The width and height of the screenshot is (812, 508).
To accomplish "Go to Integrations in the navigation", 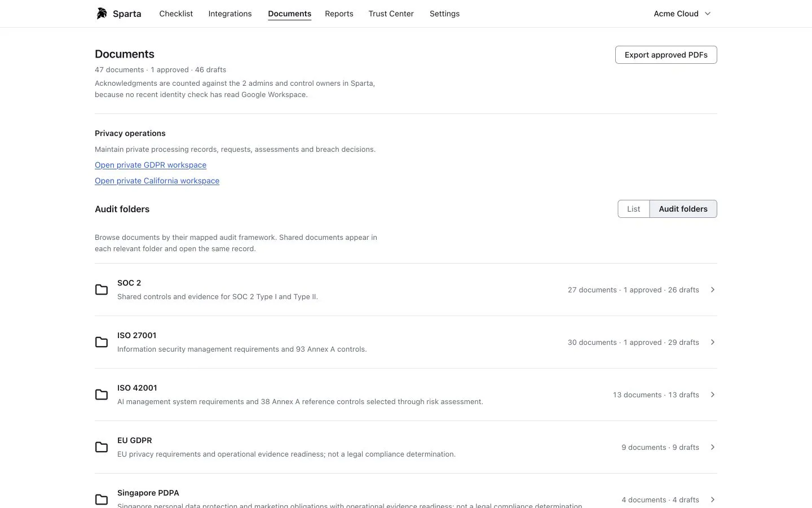I will [230, 14].
